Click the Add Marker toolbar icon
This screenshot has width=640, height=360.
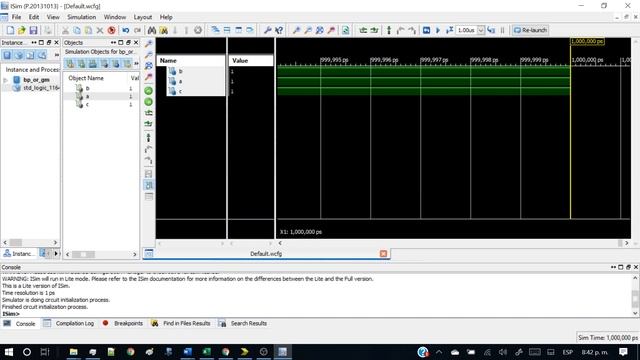(x=389, y=30)
